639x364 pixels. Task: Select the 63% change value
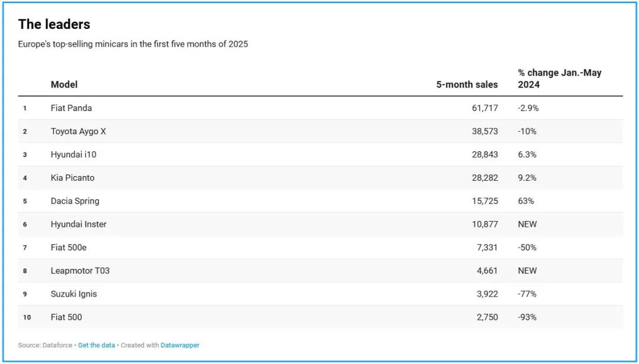click(x=525, y=201)
